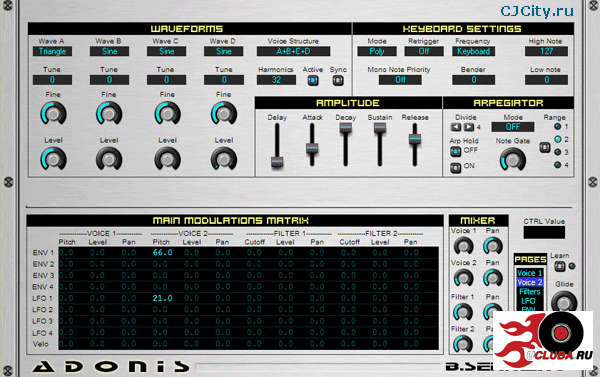Select Voice 1 page
The height and width of the screenshot is (377, 600).
[530, 273]
